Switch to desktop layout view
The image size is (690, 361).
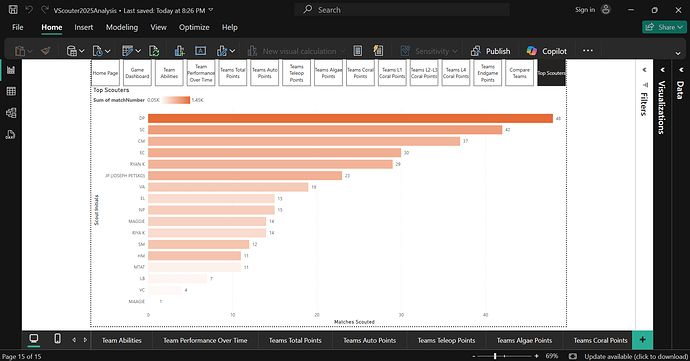(33, 339)
